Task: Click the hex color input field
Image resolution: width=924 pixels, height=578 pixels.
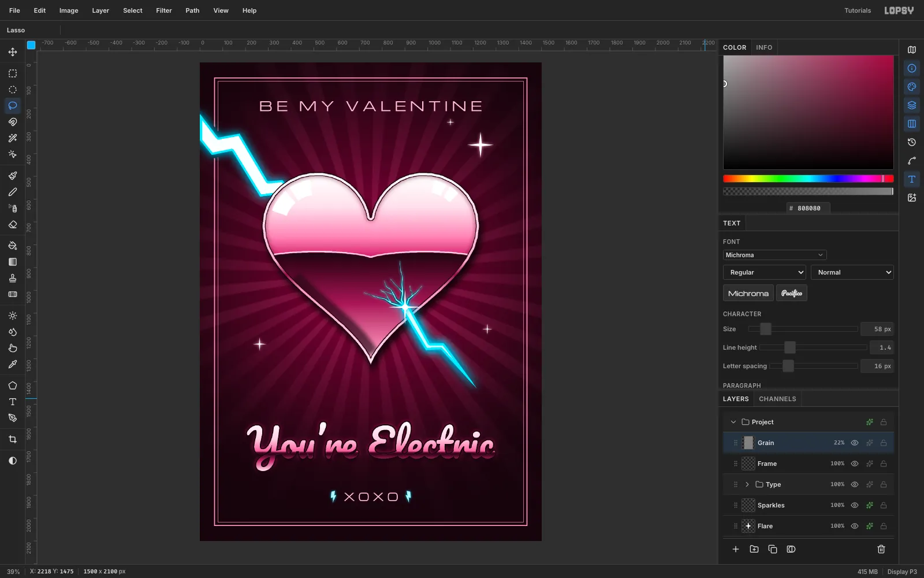Action: coord(808,208)
